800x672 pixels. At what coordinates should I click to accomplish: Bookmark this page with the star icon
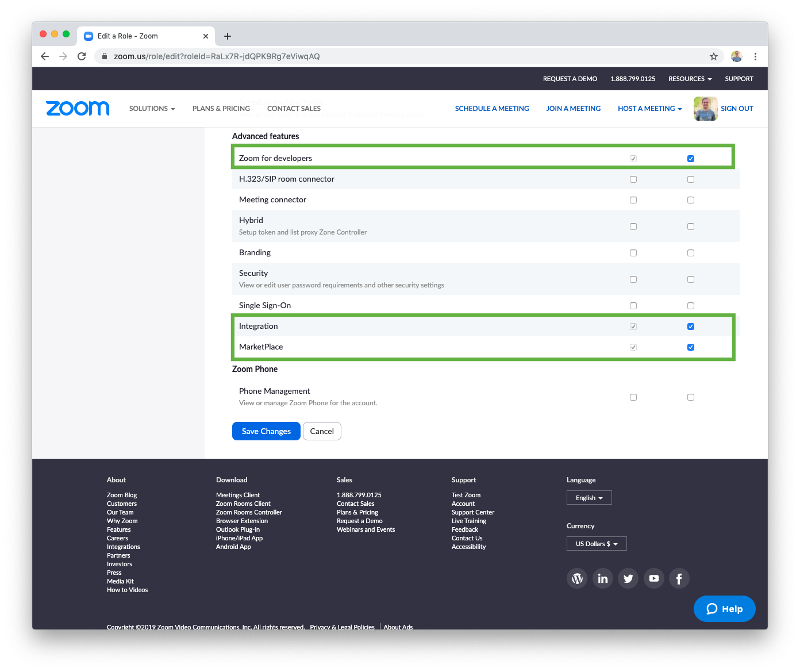(x=714, y=56)
